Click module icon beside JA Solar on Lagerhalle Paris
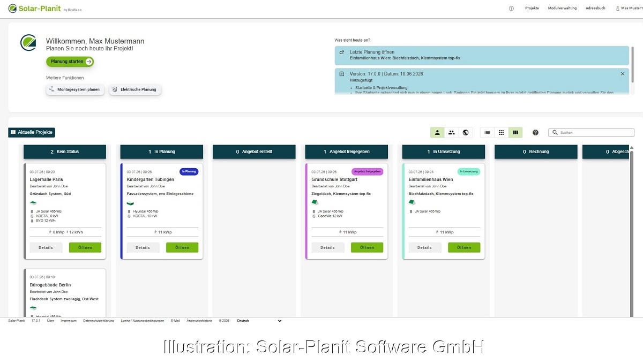643x364 pixels. click(x=32, y=211)
